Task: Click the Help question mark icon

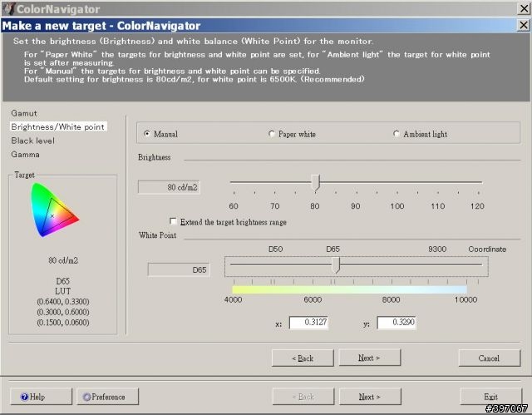Action: (x=24, y=397)
